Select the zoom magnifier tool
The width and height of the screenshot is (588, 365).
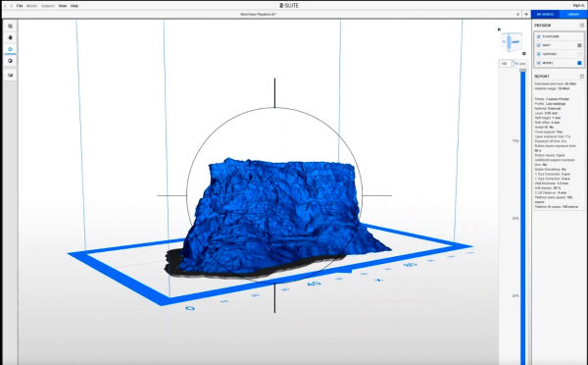click(10, 26)
